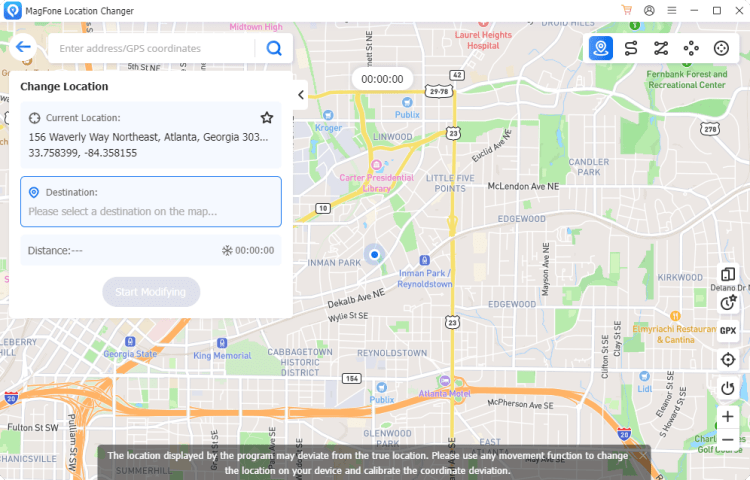Screen dimensions: 750x480
Task: Open the history records clock icon
Action: pyautogui.click(x=728, y=303)
